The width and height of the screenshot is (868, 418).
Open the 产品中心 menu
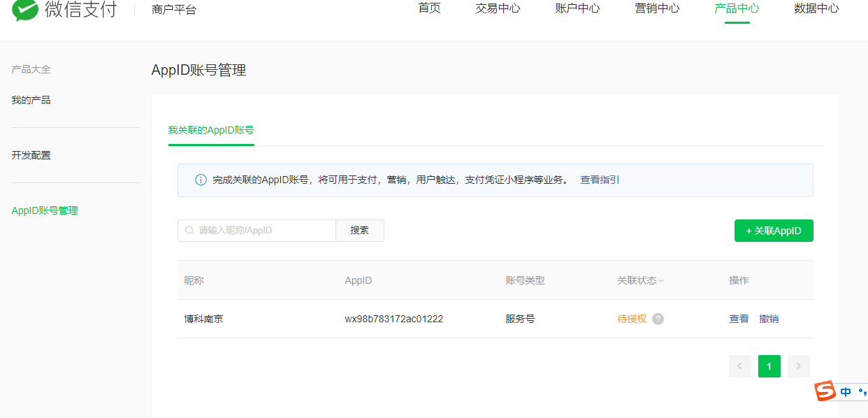pos(737,8)
